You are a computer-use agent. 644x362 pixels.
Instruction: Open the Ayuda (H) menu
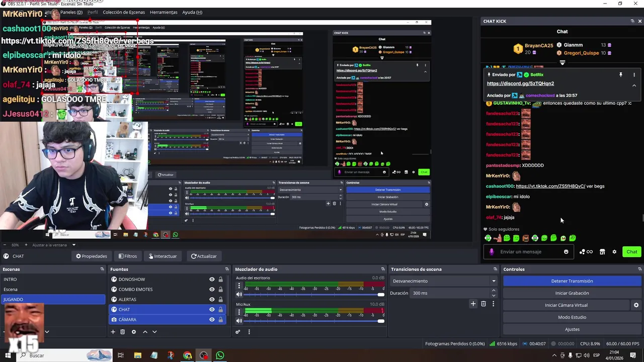pos(192,12)
